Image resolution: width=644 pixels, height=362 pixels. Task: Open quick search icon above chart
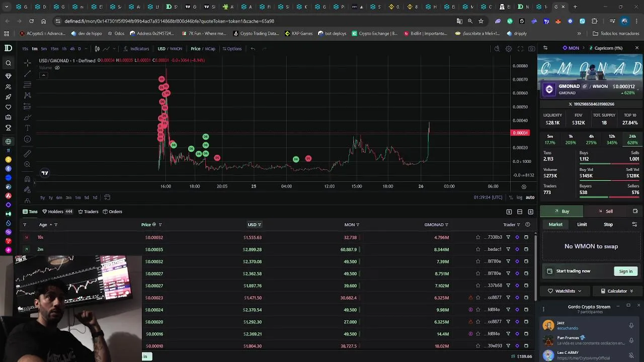coord(497,49)
